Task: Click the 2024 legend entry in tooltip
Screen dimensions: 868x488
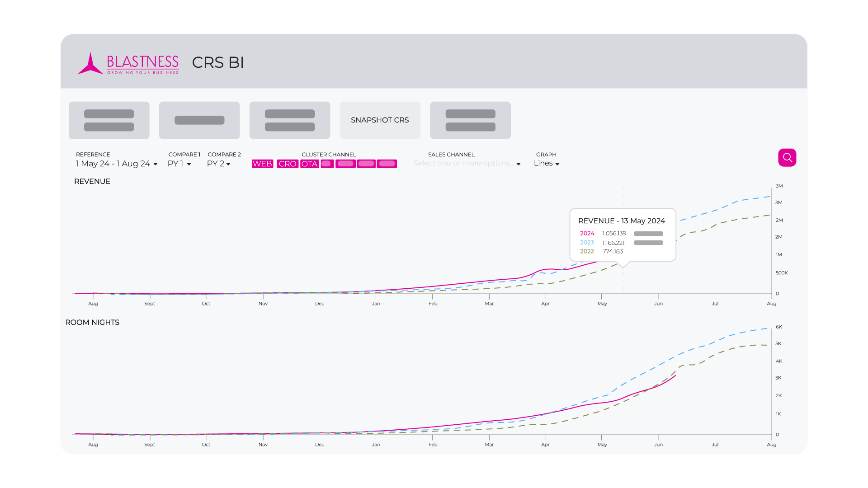Action: pyautogui.click(x=587, y=234)
